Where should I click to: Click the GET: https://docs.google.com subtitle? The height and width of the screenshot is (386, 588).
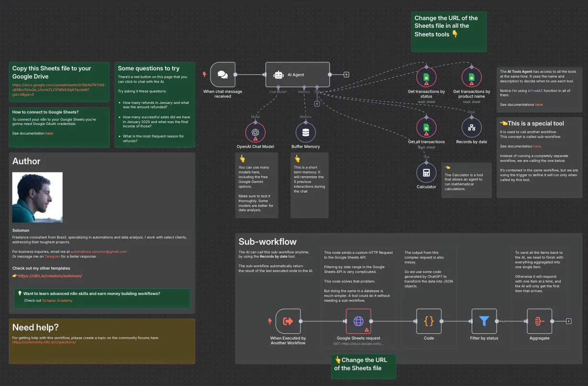[358, 343]
